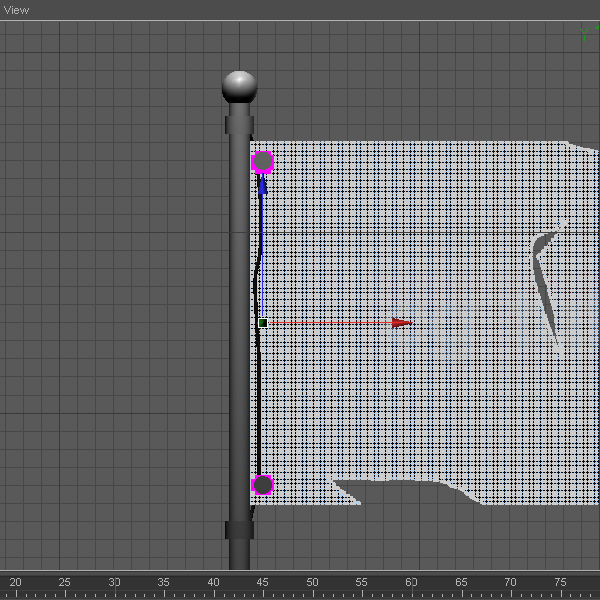The image size is (600, 600).
Task: Click frame 35 on the timeline ruler
Action: 164,582
